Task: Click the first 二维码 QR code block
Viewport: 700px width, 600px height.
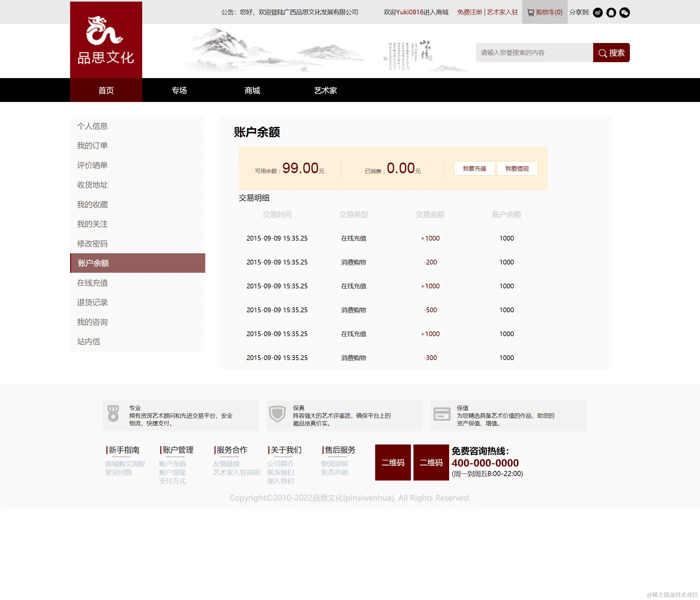Action: click(393, 463)
